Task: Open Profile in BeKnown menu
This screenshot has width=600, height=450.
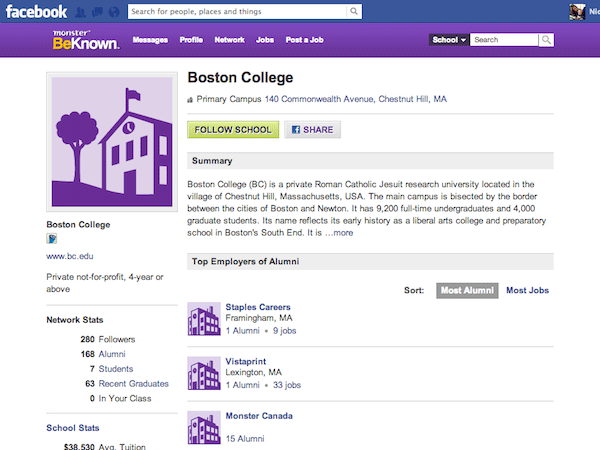Action: [191, 40]
